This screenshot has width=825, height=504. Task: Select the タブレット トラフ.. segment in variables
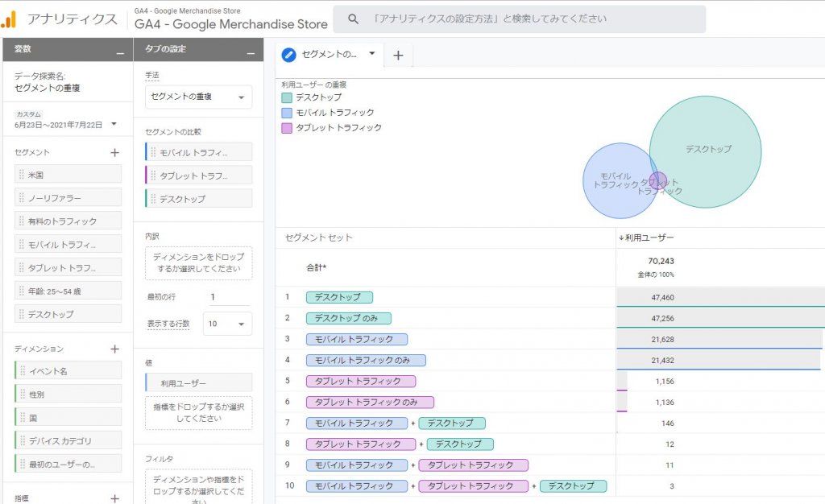(x=68, y=267)
